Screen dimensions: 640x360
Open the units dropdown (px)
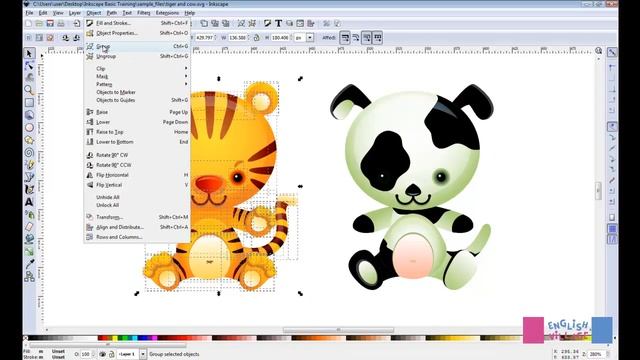tap(310, 38)
